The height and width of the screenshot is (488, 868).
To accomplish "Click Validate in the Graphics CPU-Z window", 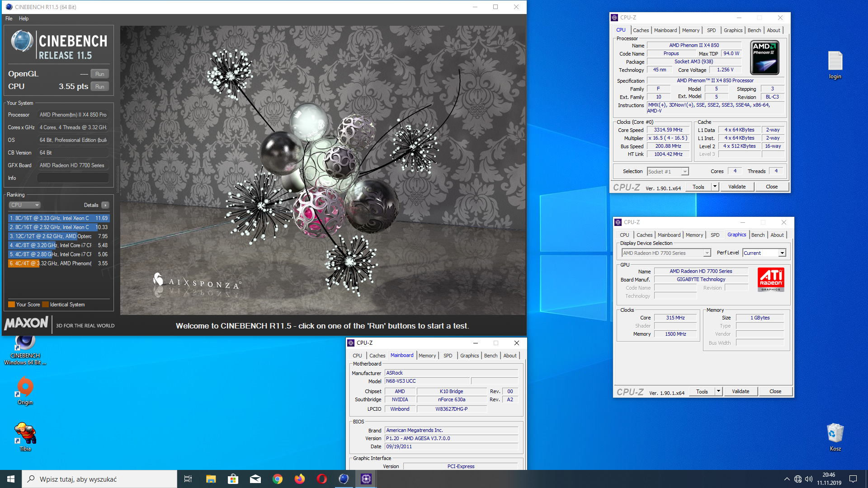I will [x=741, y=391].
